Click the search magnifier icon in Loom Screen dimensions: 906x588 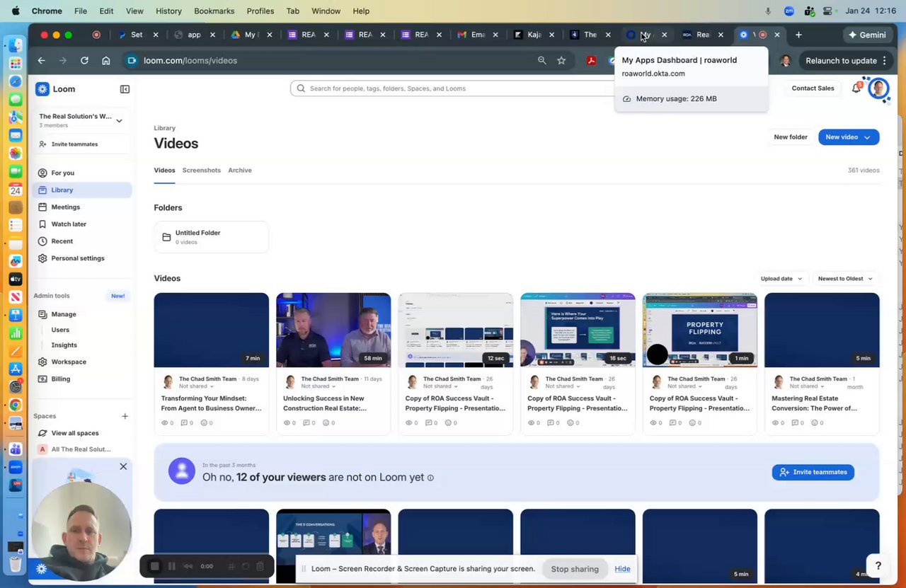[x=301, y=88]
